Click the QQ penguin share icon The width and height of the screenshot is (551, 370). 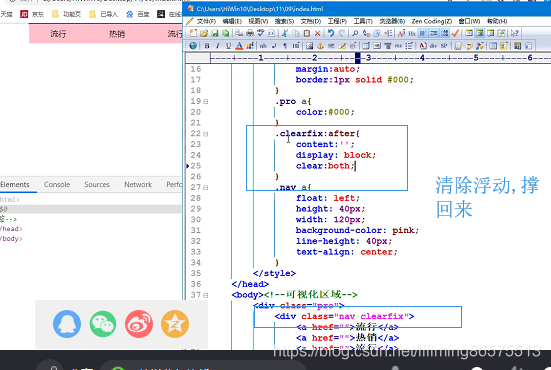[67, 324]
